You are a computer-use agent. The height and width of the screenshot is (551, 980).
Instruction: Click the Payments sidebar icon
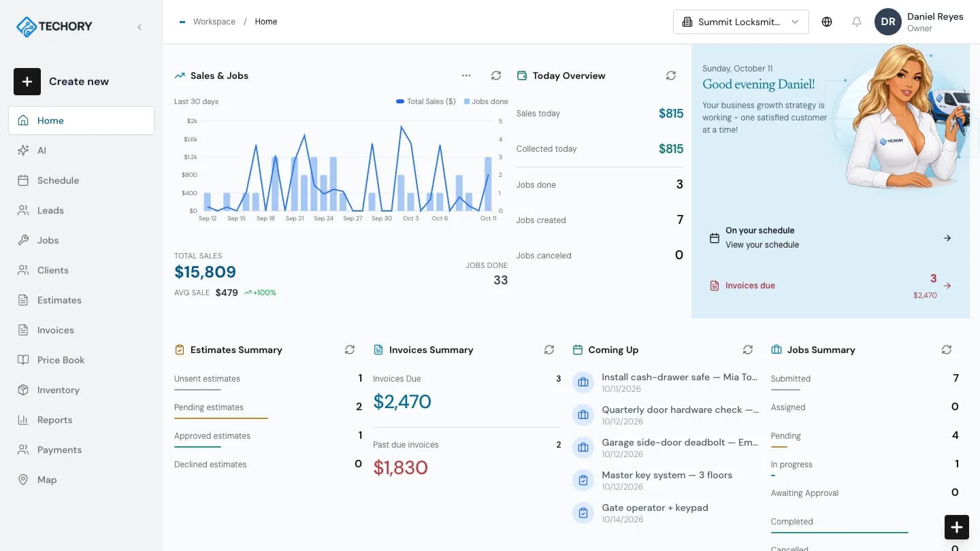(x=23, y=450)
